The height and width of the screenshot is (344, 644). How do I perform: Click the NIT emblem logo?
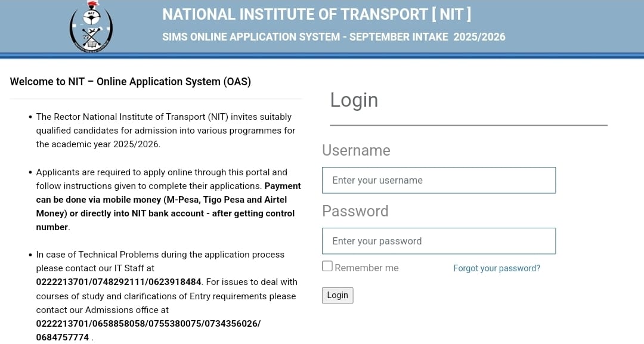[91, 27]
